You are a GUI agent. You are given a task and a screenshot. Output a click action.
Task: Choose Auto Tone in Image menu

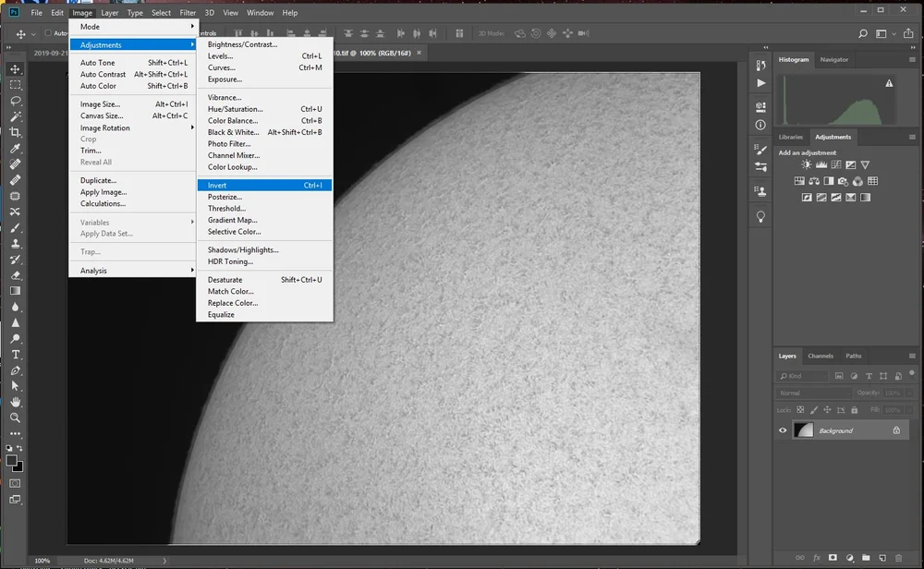coord(132,63)
